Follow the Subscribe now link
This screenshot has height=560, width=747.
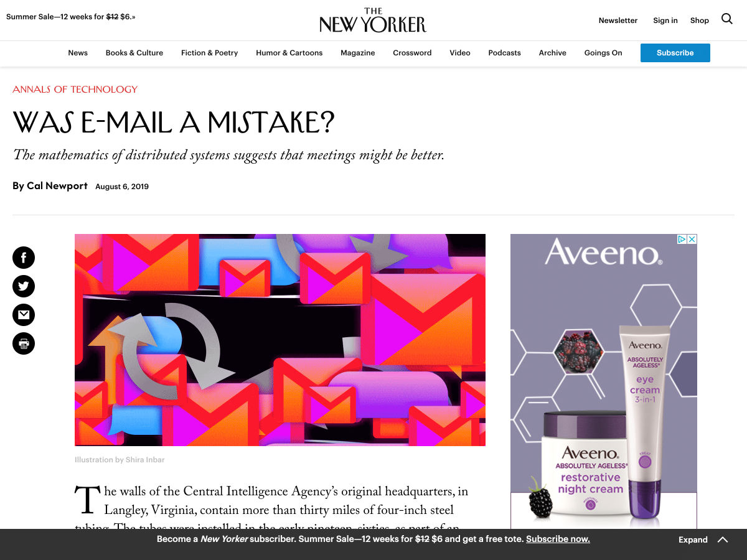[558, 539]
